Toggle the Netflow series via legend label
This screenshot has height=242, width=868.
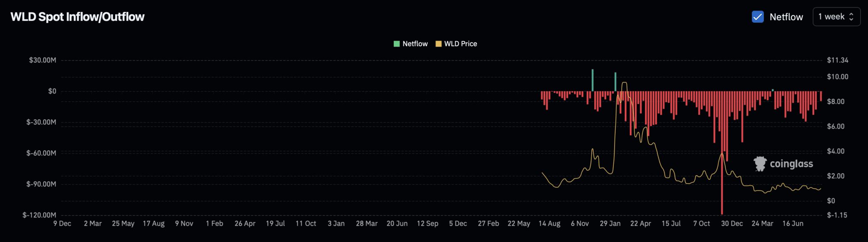coord(415,44)
